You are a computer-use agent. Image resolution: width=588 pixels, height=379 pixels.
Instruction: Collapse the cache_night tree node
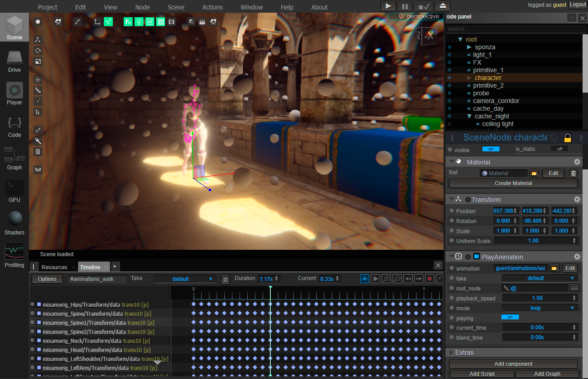click(x=469, y=116)
